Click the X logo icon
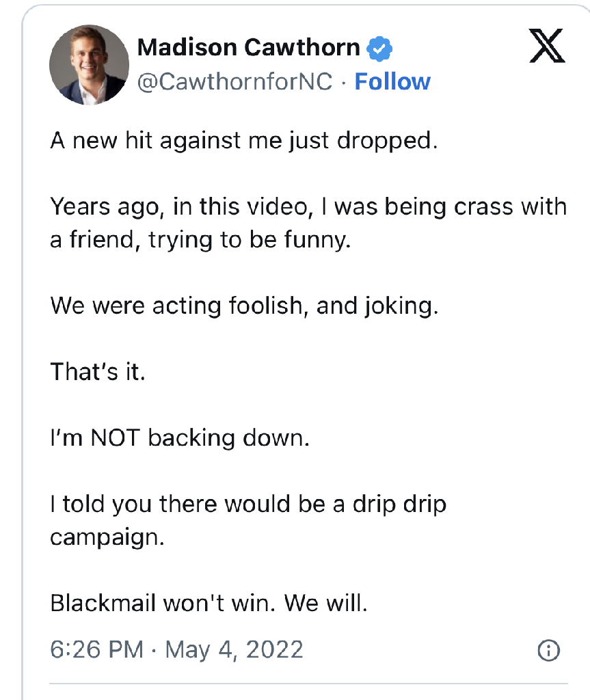This screenshot has width=590, height=700. pos(547,46)
